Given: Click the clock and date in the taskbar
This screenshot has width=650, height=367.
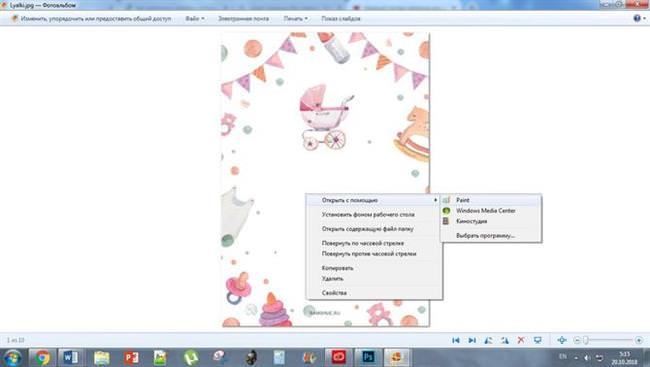Looking at the screenshot, I should [x=624, y=358].
